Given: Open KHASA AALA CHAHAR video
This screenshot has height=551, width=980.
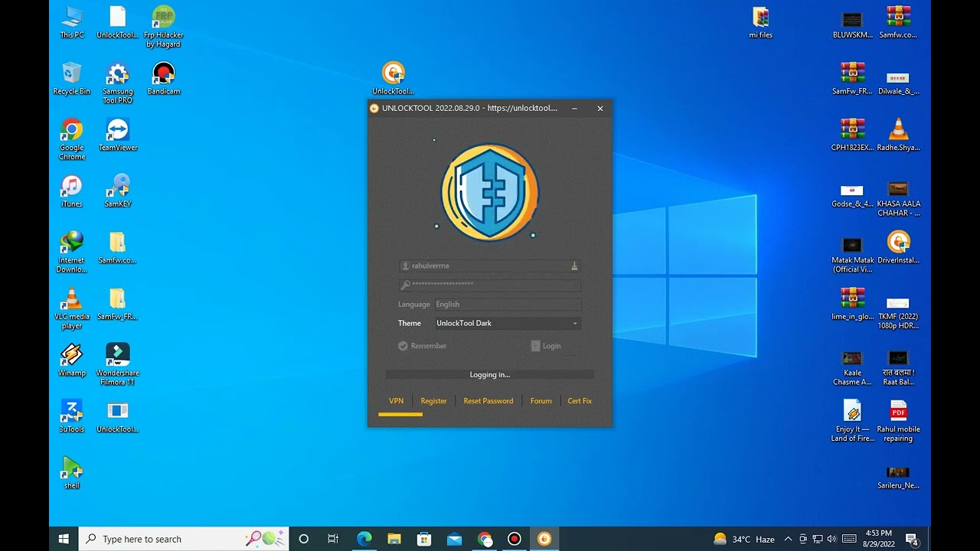Looking at the screenshot, I should coord(898,199).
